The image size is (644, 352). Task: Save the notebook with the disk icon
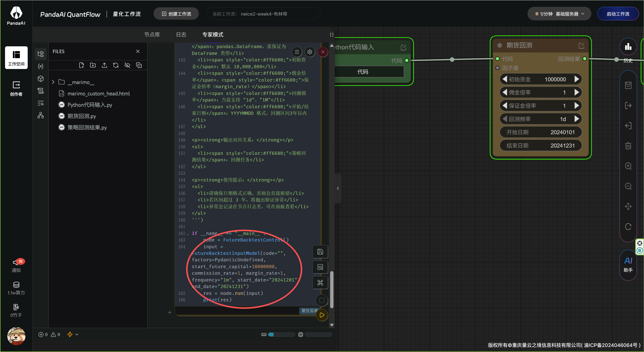(320, 252)
